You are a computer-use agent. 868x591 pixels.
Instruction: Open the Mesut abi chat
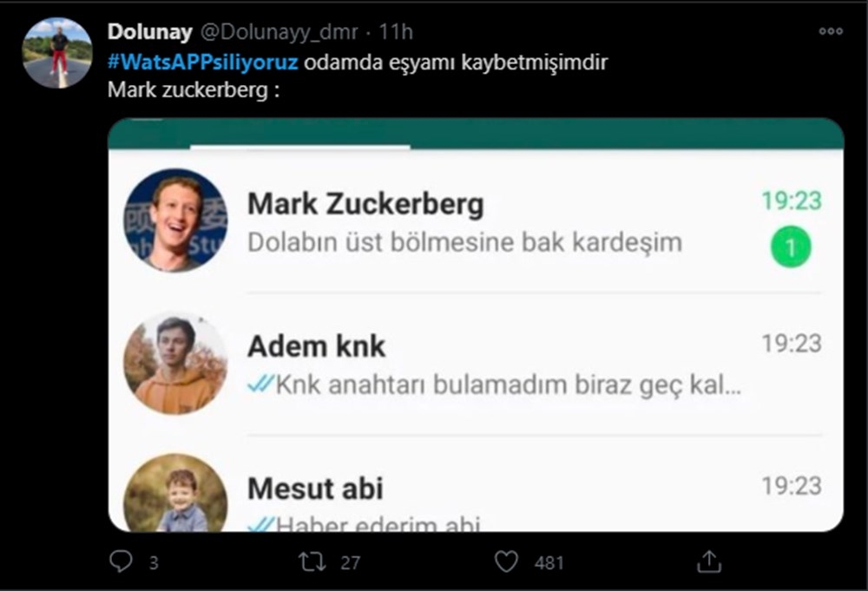(315, 489)
